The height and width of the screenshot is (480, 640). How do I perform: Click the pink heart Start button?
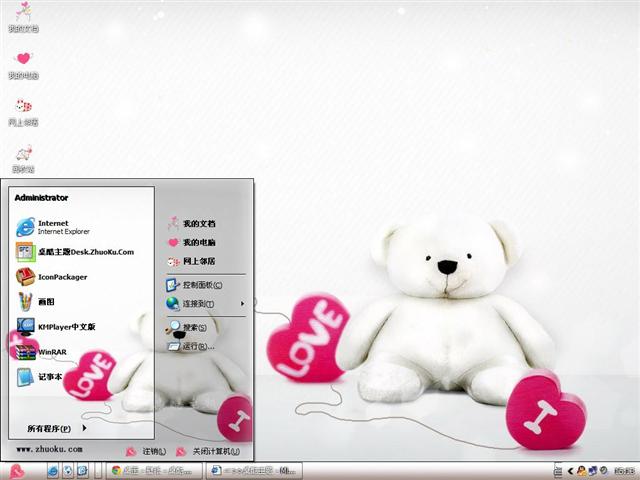(x=17, y=471)
